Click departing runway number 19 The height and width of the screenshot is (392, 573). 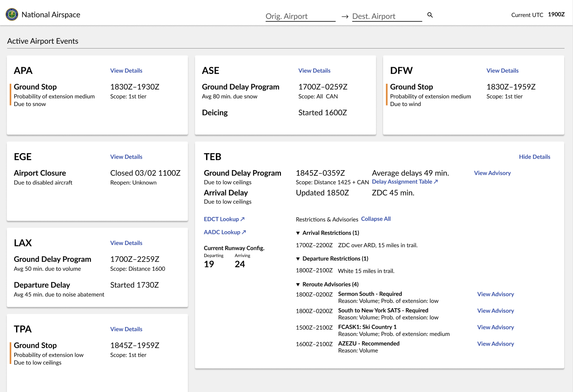209,264
